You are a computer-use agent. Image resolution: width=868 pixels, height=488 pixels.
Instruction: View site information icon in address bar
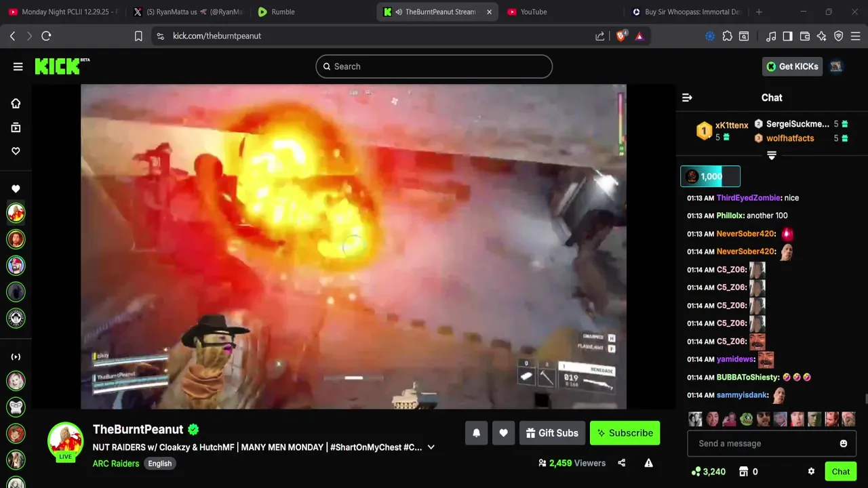click(160, 36)
